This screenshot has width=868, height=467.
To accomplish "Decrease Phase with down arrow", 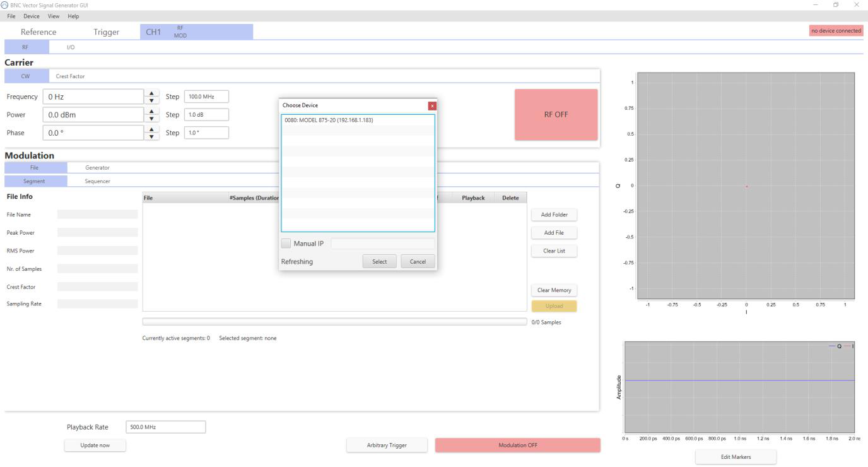I will pyautogui.click(x=151, y=136).
